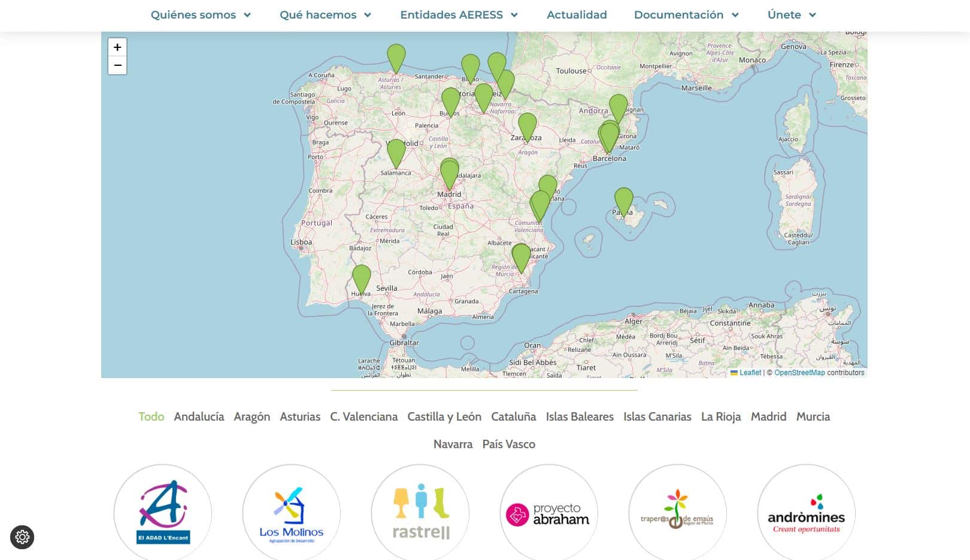Show all entities with Todo filter
The image size is (970, 560).
[x=151, y=417]
